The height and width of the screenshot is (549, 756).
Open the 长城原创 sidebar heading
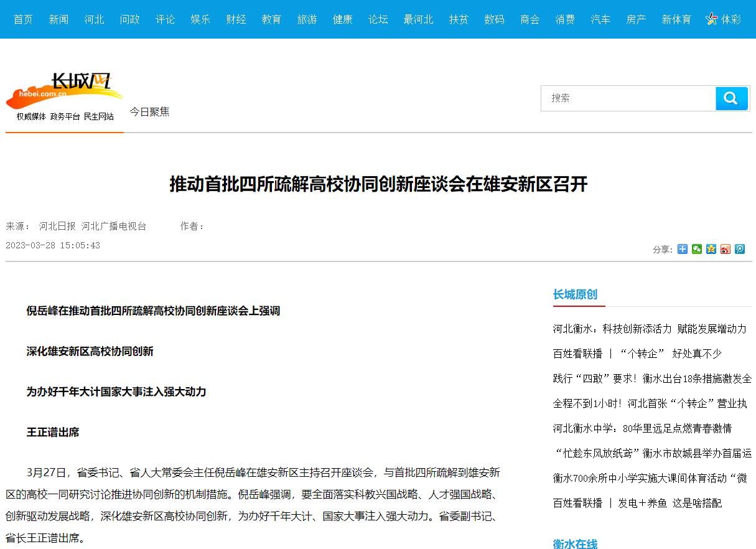coord(575,294)
